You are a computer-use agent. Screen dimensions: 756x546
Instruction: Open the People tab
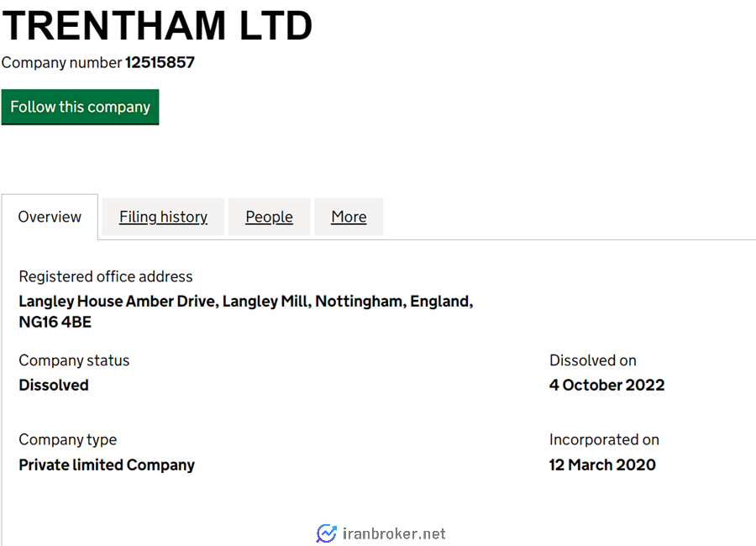click(269, 217)
